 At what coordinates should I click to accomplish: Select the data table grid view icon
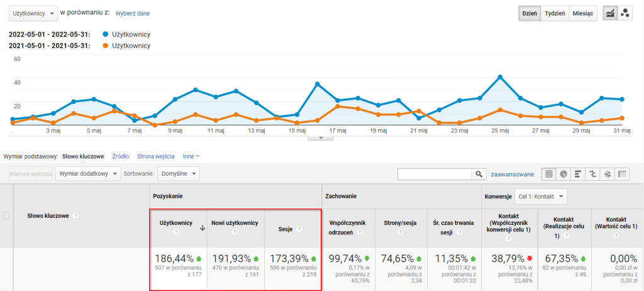(x=549, y=174)
